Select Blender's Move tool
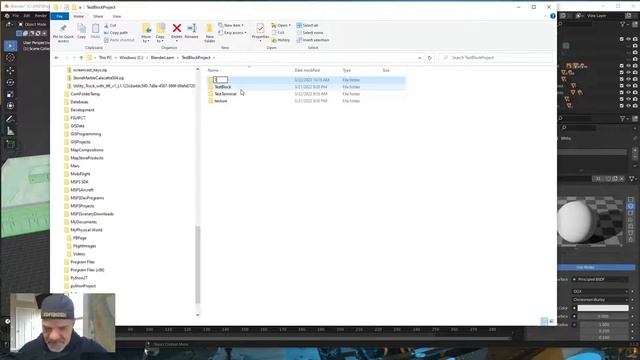Viewport: 640px width, 360px height. point(11,71)
